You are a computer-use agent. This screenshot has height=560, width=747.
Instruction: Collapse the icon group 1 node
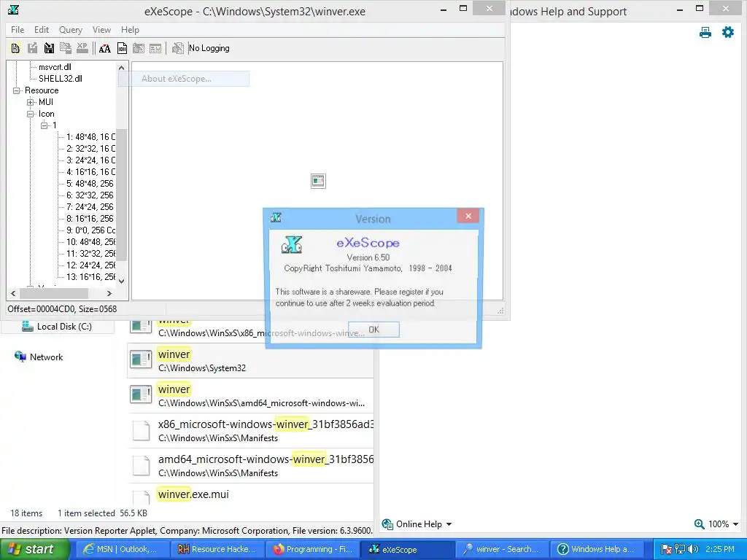tap(44, 125)
